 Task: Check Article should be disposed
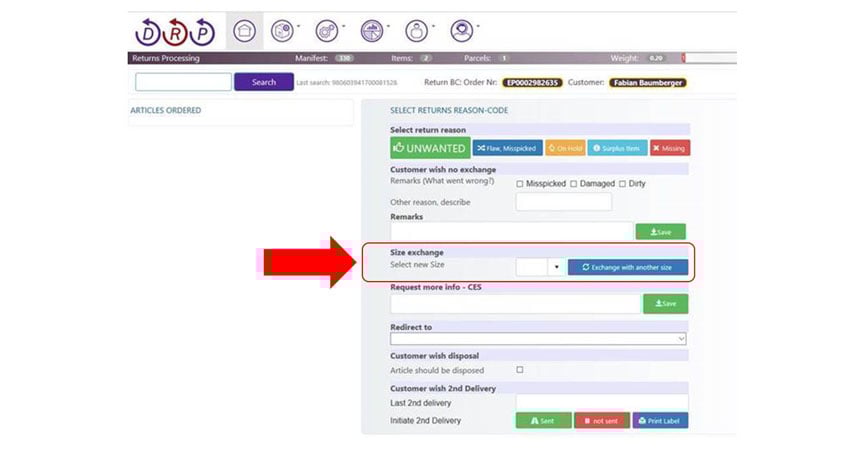pos(520,370)
